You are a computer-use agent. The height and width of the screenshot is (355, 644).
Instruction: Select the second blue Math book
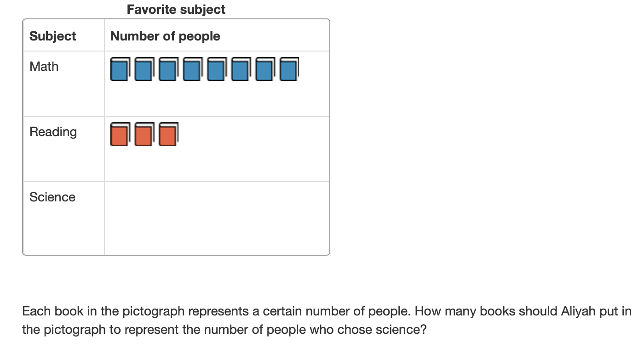144,69
